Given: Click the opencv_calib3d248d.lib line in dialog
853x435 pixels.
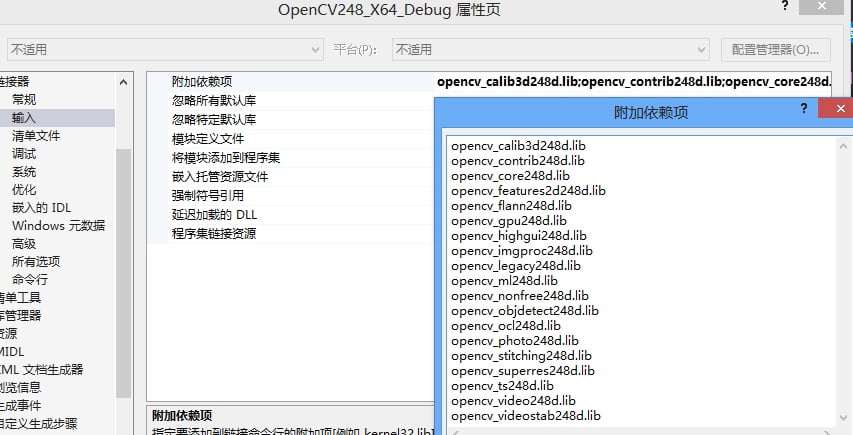Looking at the screenshot, I should [x=518, y=146].
